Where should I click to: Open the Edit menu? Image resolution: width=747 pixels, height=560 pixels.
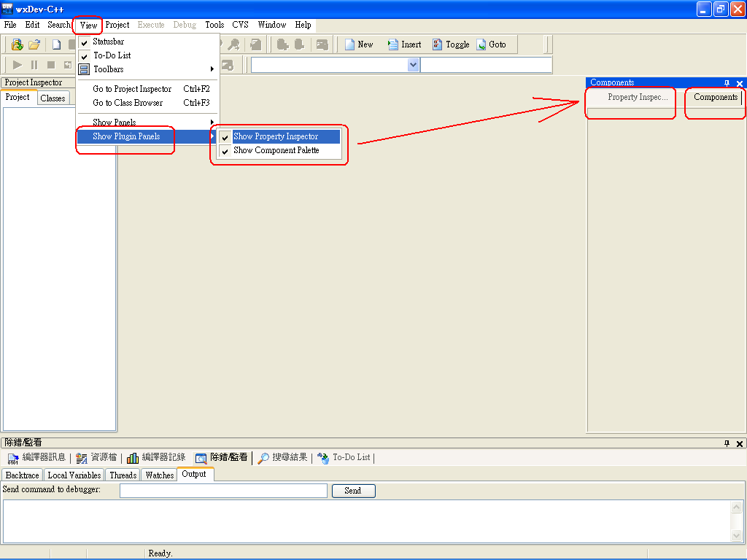coord(32,25)
